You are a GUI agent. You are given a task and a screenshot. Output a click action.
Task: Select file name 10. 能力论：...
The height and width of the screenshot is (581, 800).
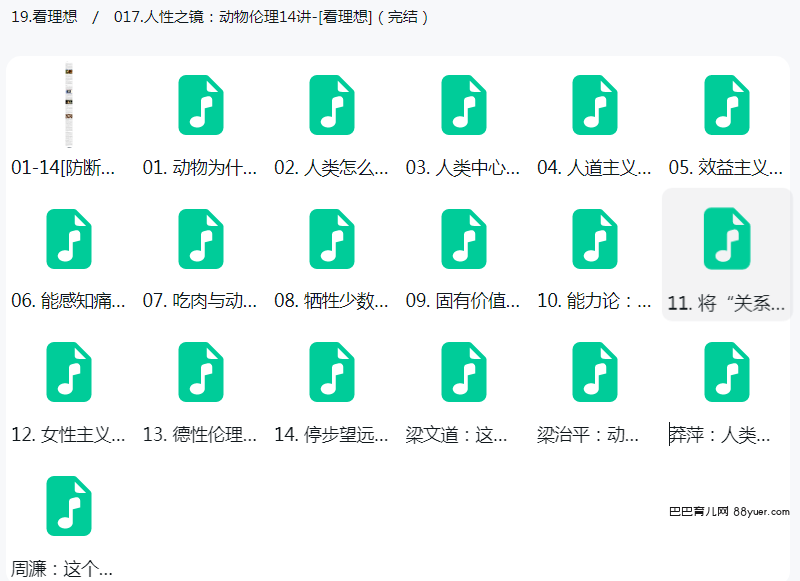tap(594, 301)
